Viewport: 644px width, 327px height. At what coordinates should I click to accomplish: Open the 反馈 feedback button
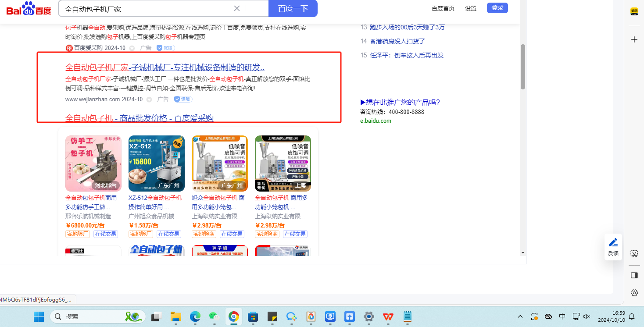pyautogui.click(x=613, y=247)
